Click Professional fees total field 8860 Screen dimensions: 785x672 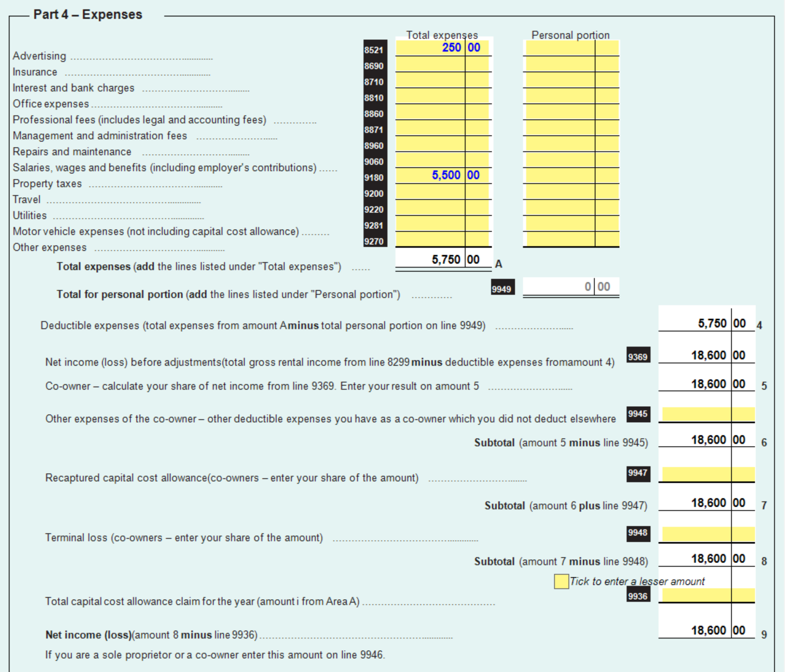pos(442,112)
